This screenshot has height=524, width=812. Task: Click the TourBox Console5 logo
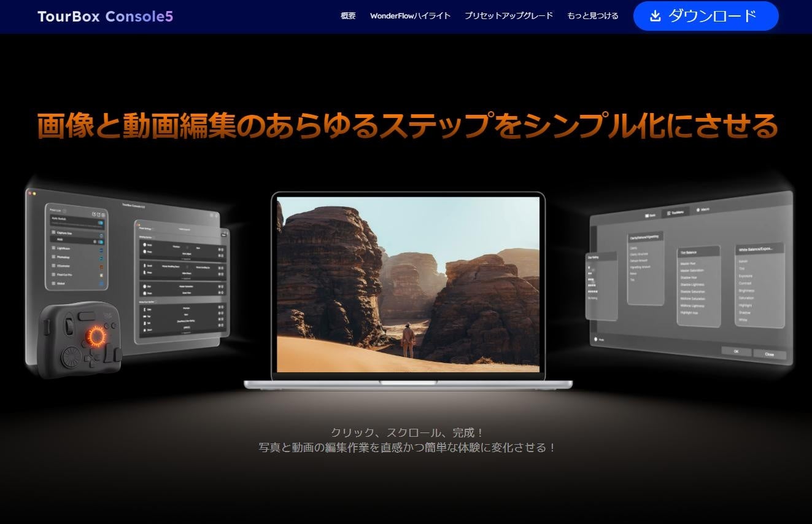105,17
